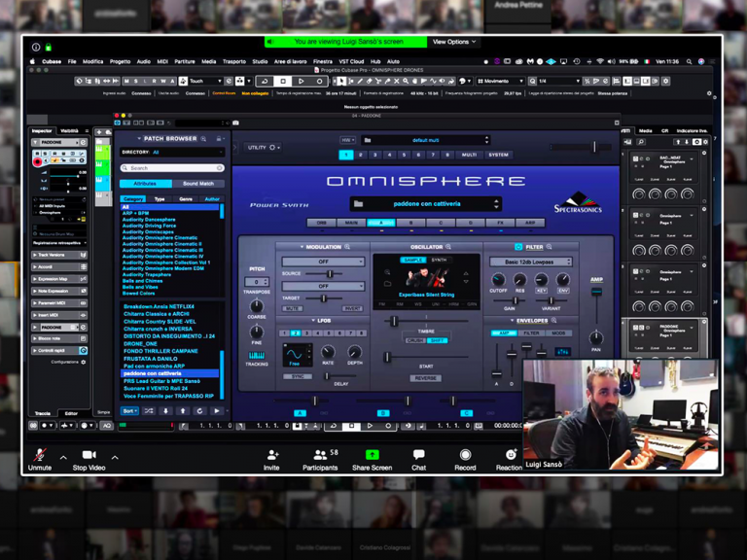
Task: Switch to Omnisphere FX tab
Action: tap(500, 223)
